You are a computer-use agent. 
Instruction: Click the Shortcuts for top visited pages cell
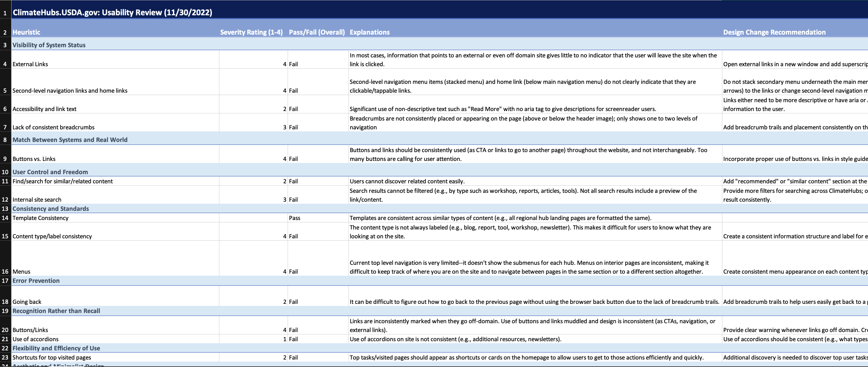pos(52,357)
